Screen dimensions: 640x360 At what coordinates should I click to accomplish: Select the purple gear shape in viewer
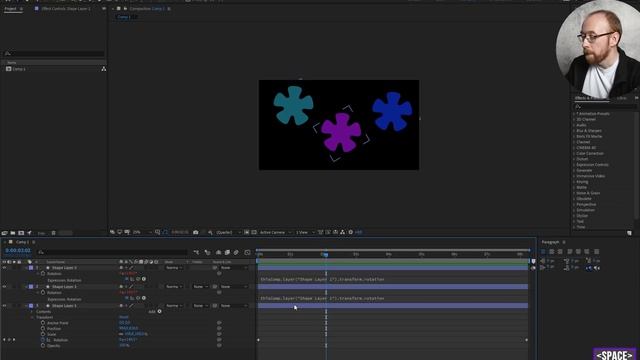click(341, 132)
